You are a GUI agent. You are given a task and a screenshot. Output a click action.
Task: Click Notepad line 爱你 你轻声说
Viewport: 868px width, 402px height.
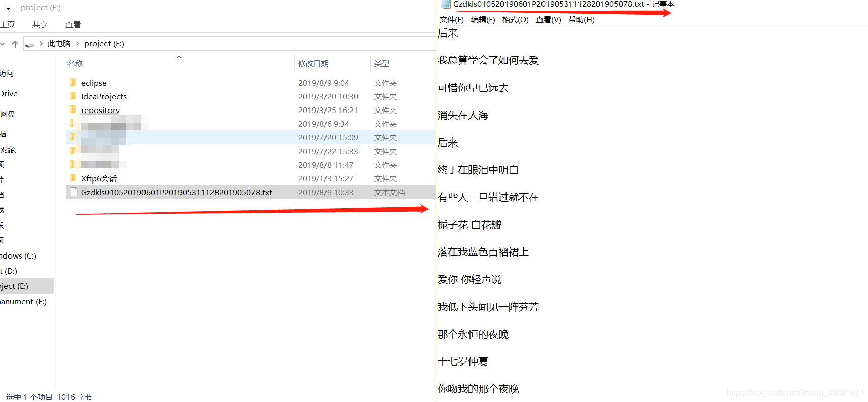click(469, 279)
